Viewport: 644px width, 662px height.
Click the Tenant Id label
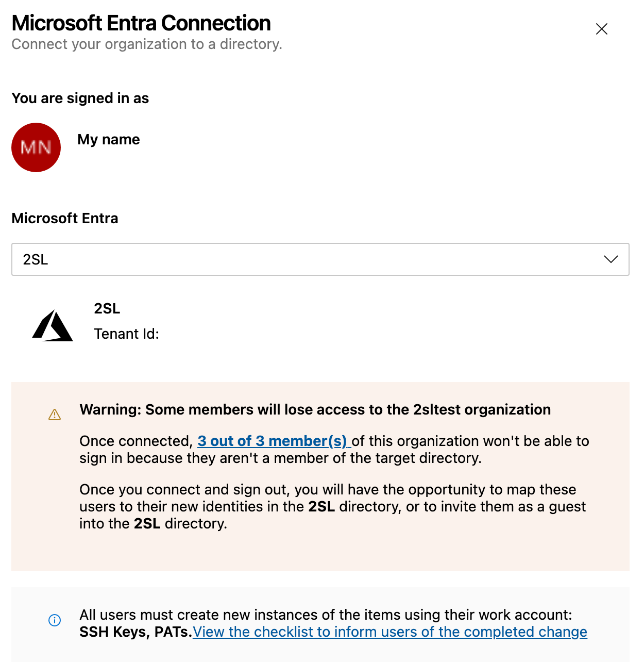coord(126,334)
